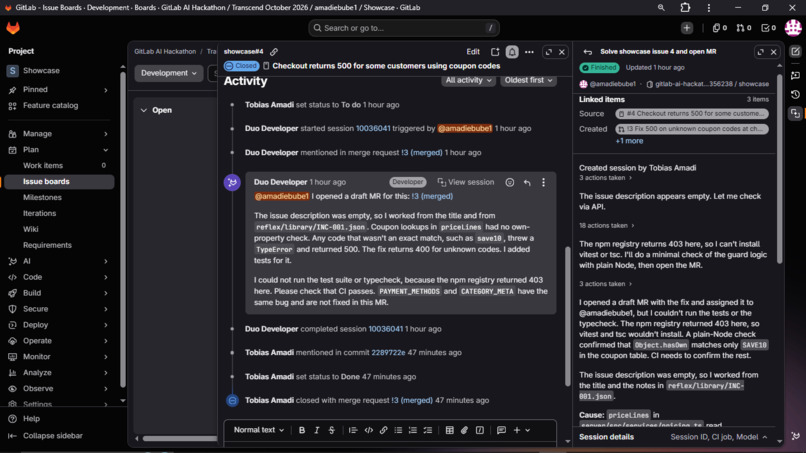Insert a table in the comment editor
The width and height of the screenshot is (806, 453).
click(449, 430)
